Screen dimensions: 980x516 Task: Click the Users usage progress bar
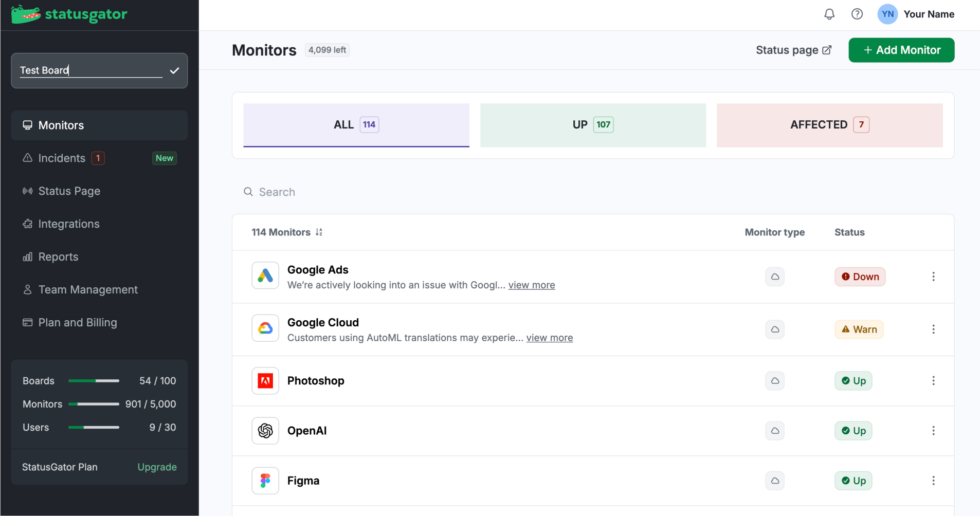94,427
